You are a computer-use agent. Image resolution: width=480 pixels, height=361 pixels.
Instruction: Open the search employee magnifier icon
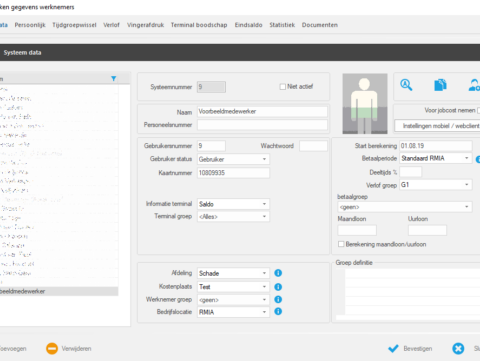pos(406,85)
